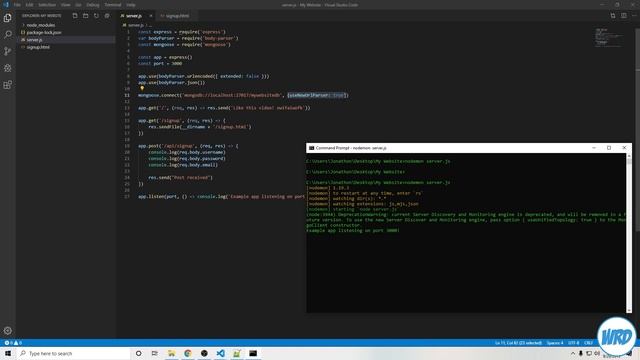Refresh the Explorer file tree
This screenshot has width=640, height=360.
[96, 16]
